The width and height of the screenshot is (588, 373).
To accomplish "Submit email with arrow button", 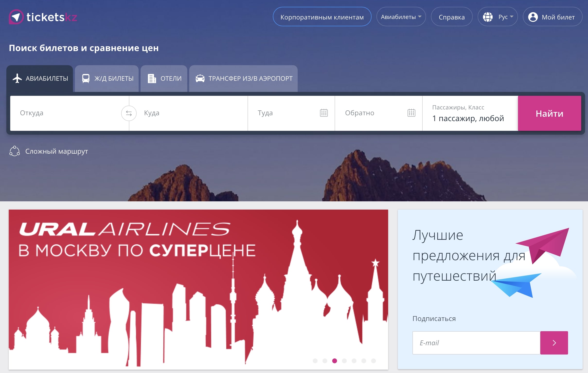I will pyautogui.click(x=554, y=343).
